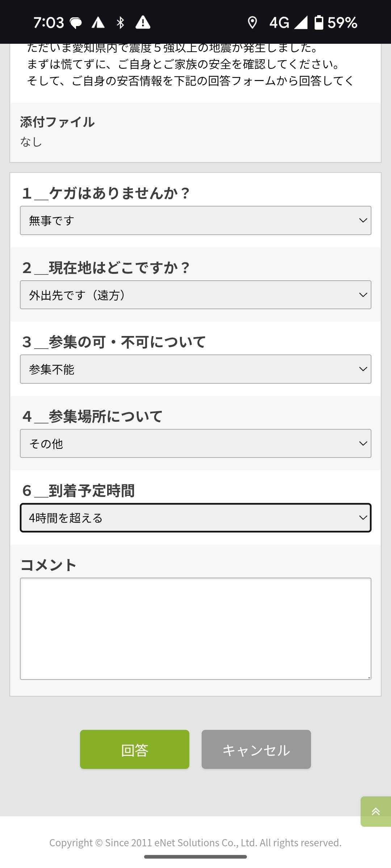Viewport: 391px width, 868px height.
Task: Submit the form with the 回答 button
Action: point(135,749)
